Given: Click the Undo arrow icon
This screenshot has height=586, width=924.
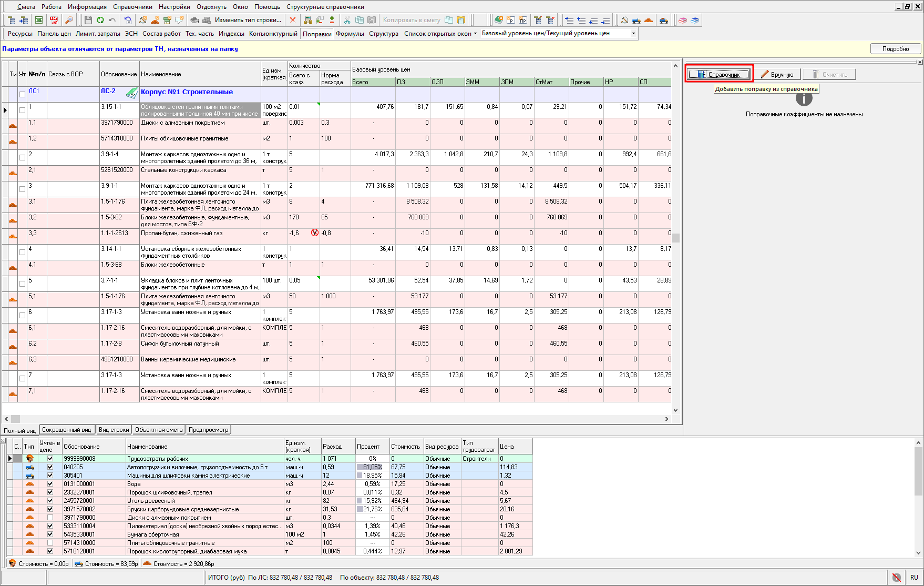Looking at the screenshot, I should [x=112, y=20].
